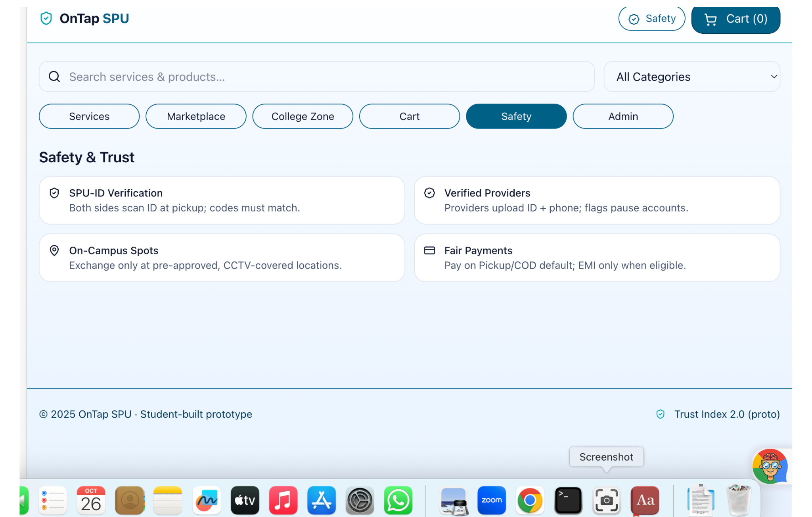The image size is (812, 517).
Task: Switch to the Services tab
Action: click(89, 116)
